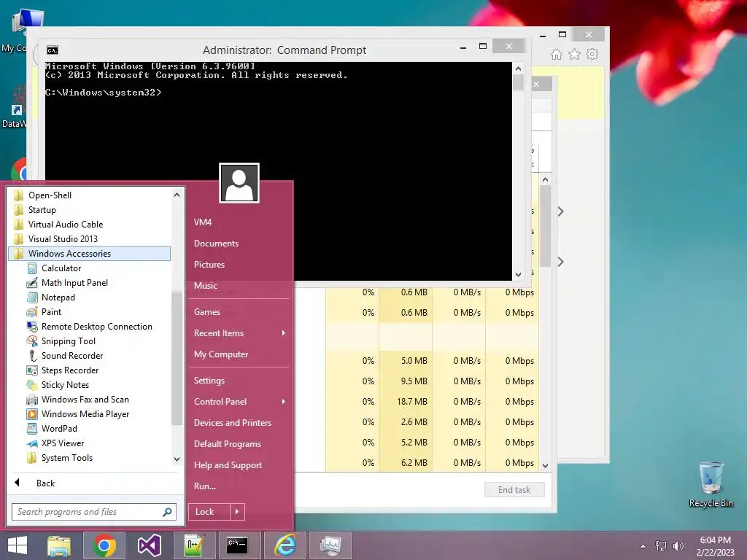Click the Lock button
Viewport: 747px width, 560px height.
click(x=209, y=512)
